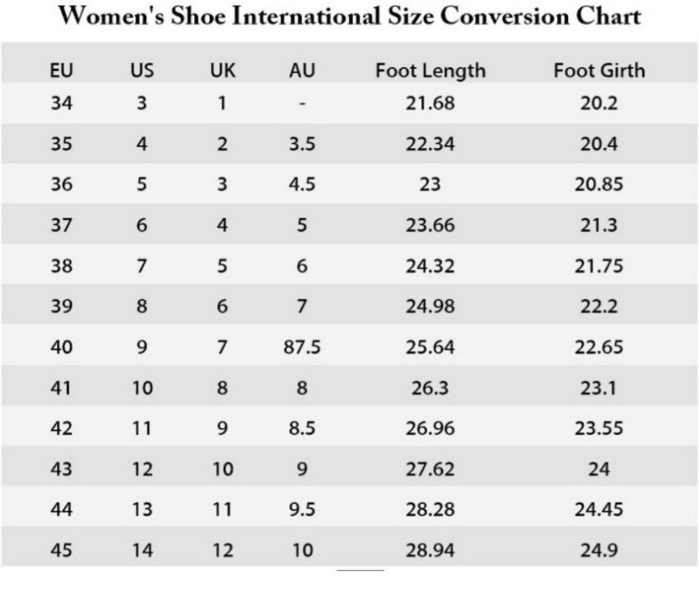Click the US size 14 cell
This screenshot has height=616, width=699.
(141, 551)
